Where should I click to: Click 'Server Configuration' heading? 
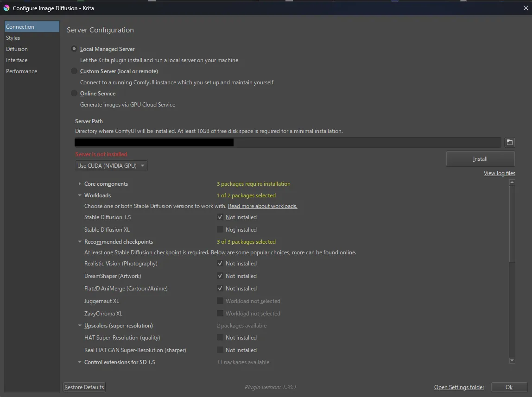click(x=100, y=30)
